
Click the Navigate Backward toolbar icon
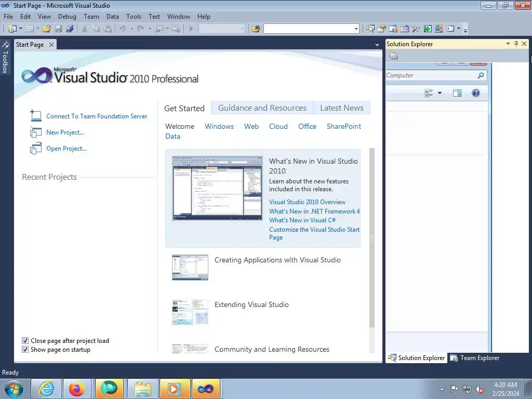point(159,29)
